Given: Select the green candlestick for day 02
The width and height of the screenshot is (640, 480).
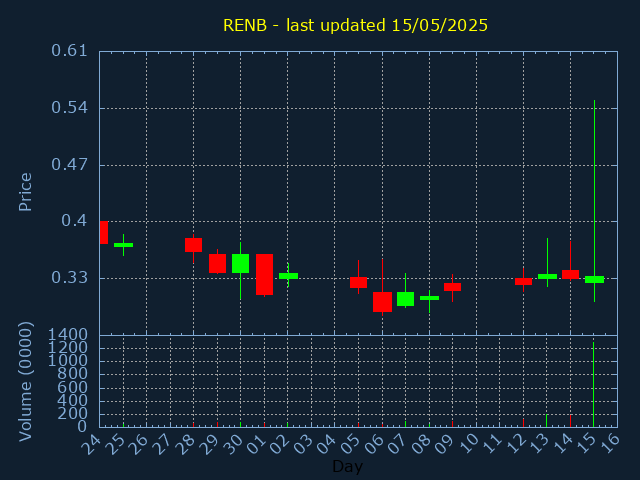Looking at the screenshot, I should click(288, 276).
